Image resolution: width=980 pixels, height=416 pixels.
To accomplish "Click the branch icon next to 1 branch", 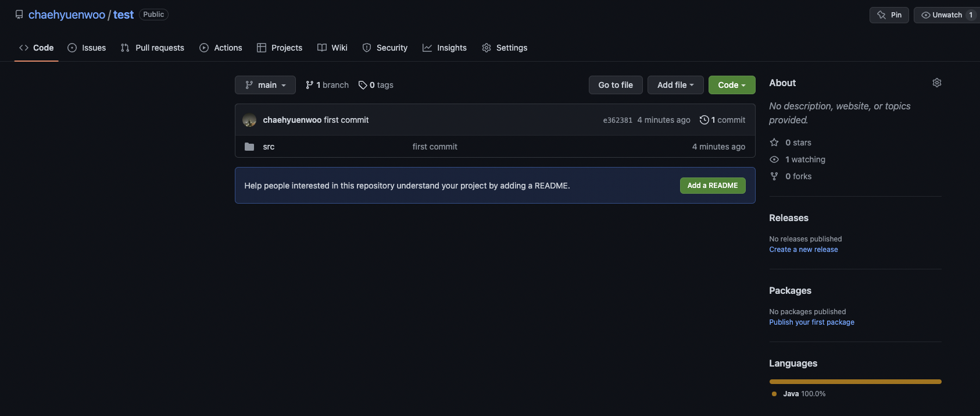I will click(310, 85).
